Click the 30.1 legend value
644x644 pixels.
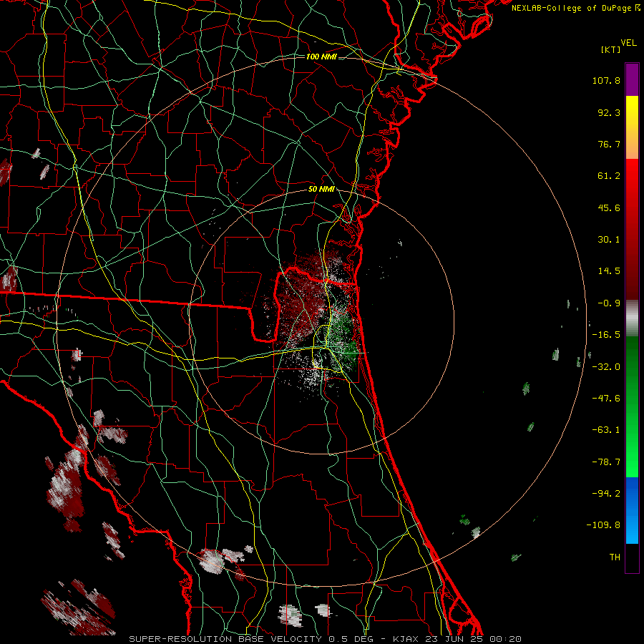click(609, 240)
